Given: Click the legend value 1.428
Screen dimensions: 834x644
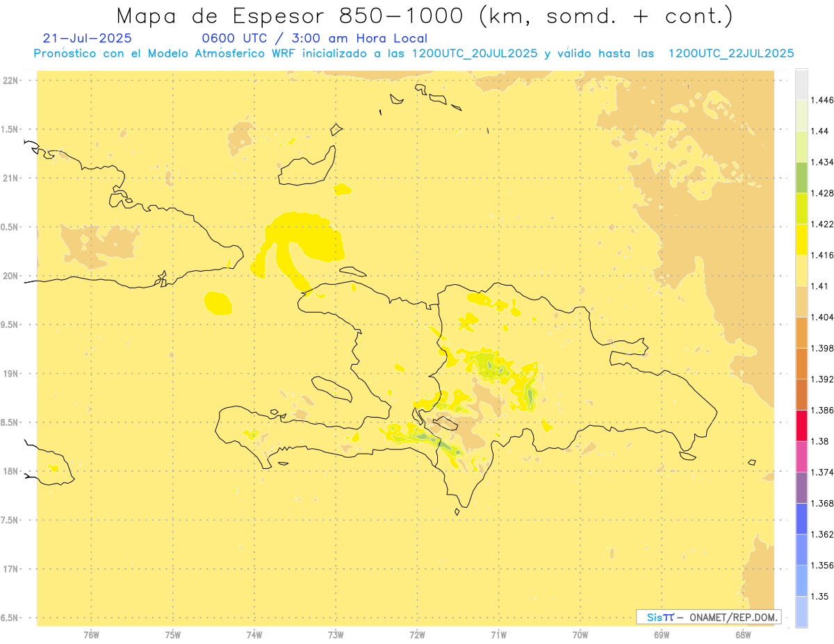Looking at the screenshot, I should point(822,192).
